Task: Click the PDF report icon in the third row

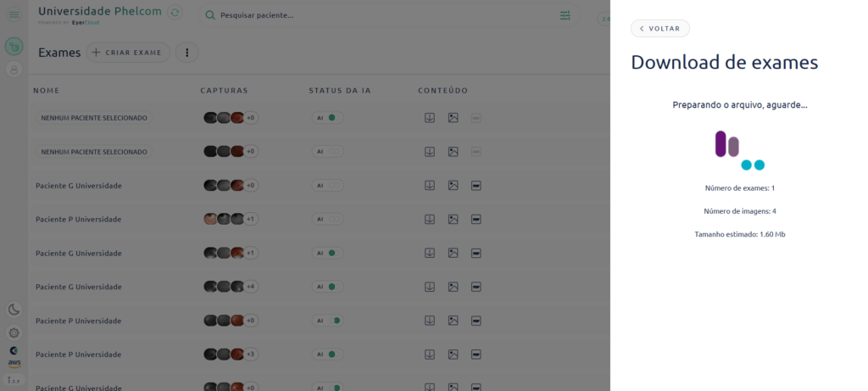Action: [476, 186]
